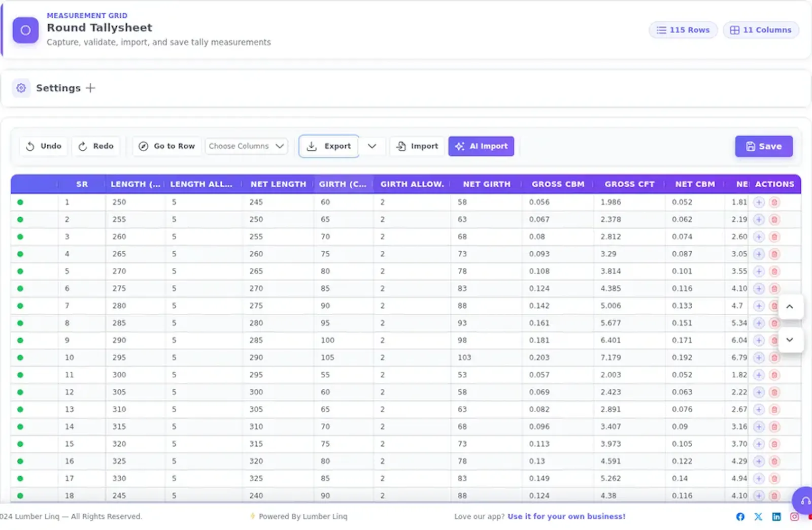
Task: Click gross CFT cell 7.179
Action: click(629, 357)
